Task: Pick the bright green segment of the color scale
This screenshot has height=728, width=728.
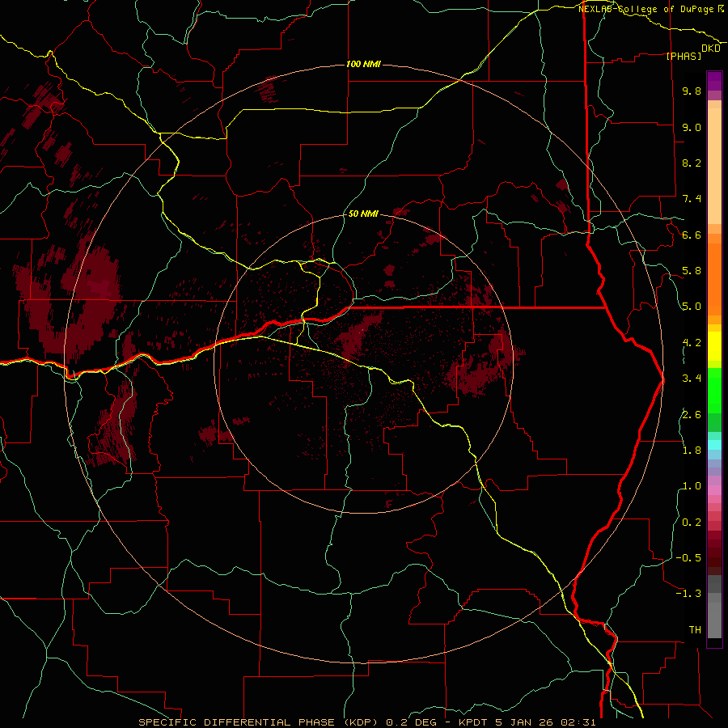Action: point(714,391)
